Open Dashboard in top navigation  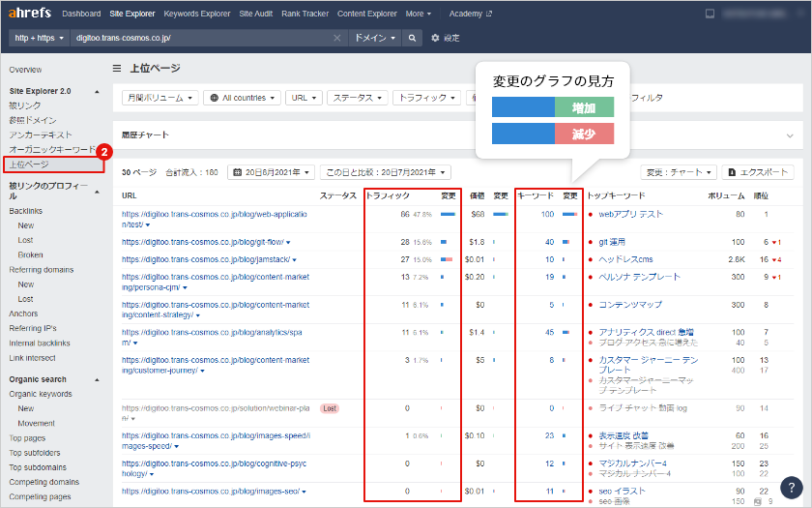point(81,14)
